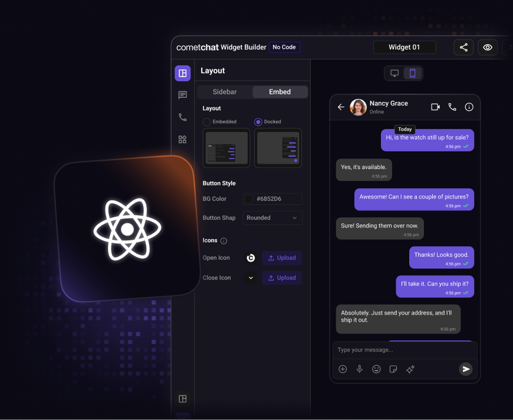Switch to the Sidebar tab

point(225,92)
